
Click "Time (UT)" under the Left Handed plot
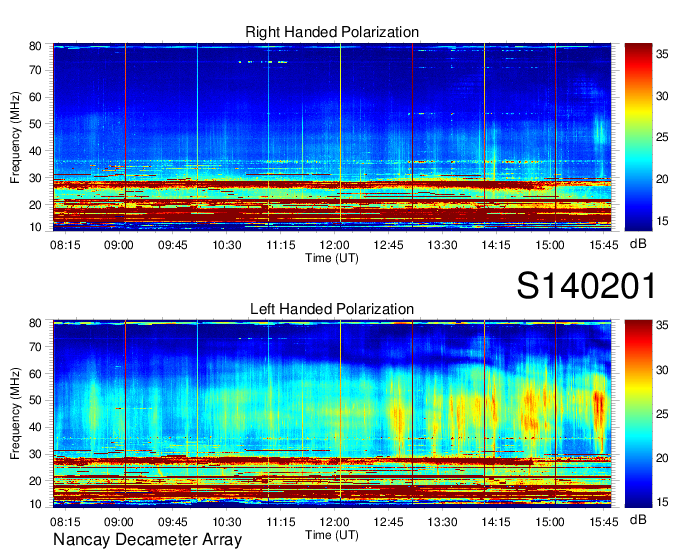point(332,535)
